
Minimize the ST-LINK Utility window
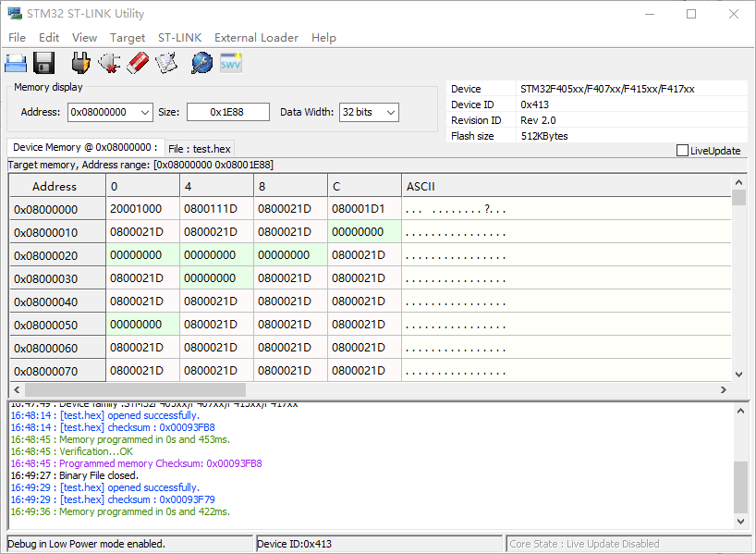[650, 14]
